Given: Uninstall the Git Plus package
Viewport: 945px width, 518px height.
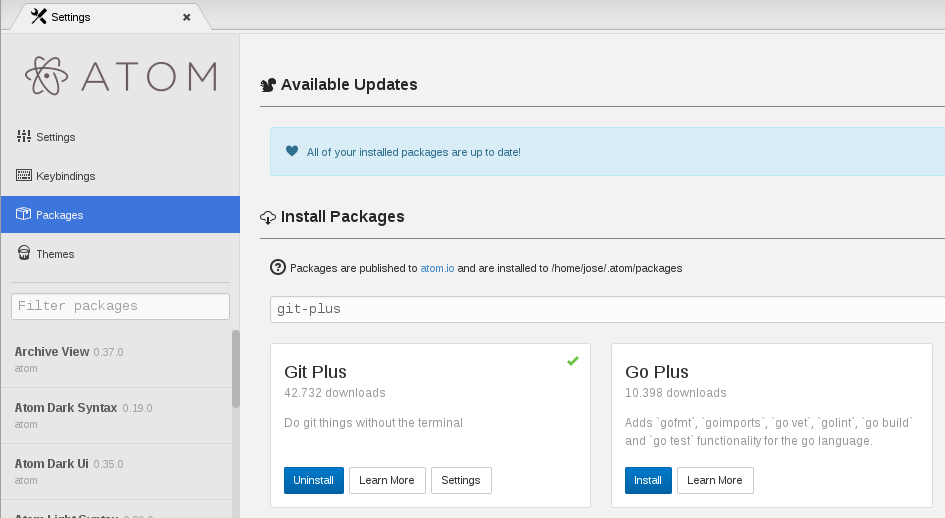Looking at the screenshot, I should (x=314, y=480).
